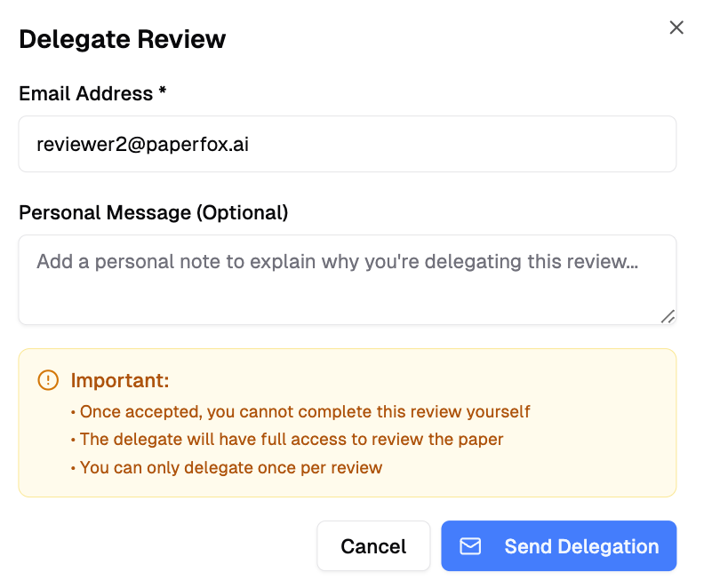Click the Send Delegation button label
The height and width of the screenshot is (588, 704).
coord(581,546)
